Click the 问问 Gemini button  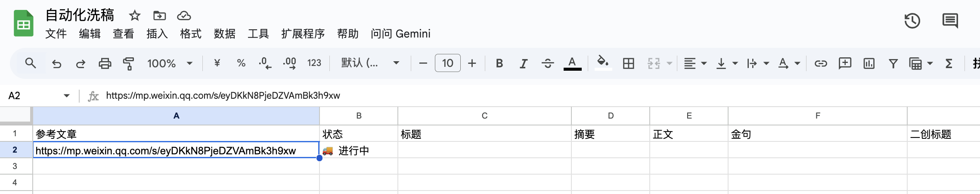click(x=400, y=34)
